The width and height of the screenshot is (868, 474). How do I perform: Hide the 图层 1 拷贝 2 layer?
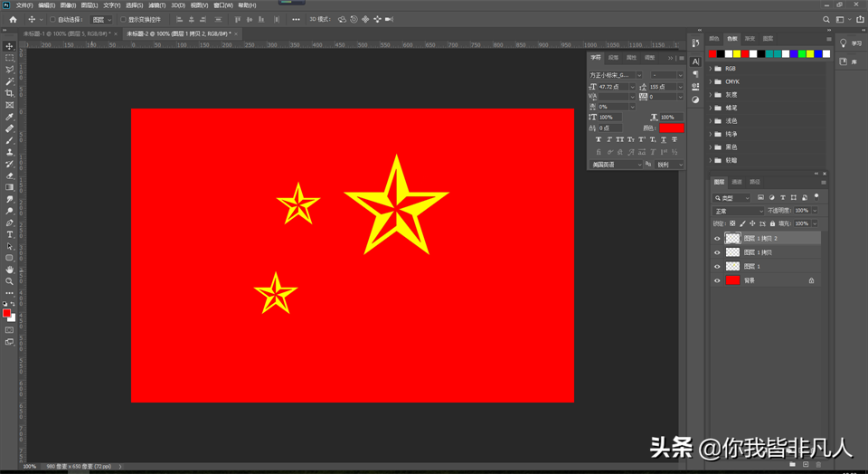717,238
